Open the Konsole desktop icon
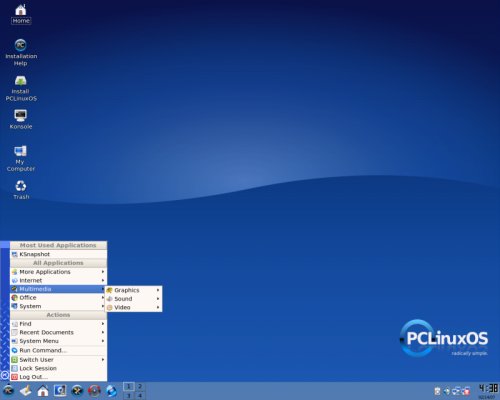The height and width of the screenshot is (400, 500). (21, 120)
